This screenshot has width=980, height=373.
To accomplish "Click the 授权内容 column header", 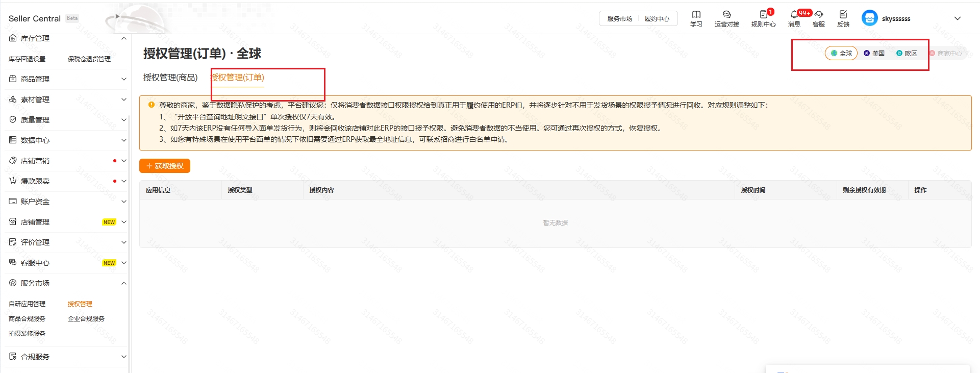I will pos(321,190).
